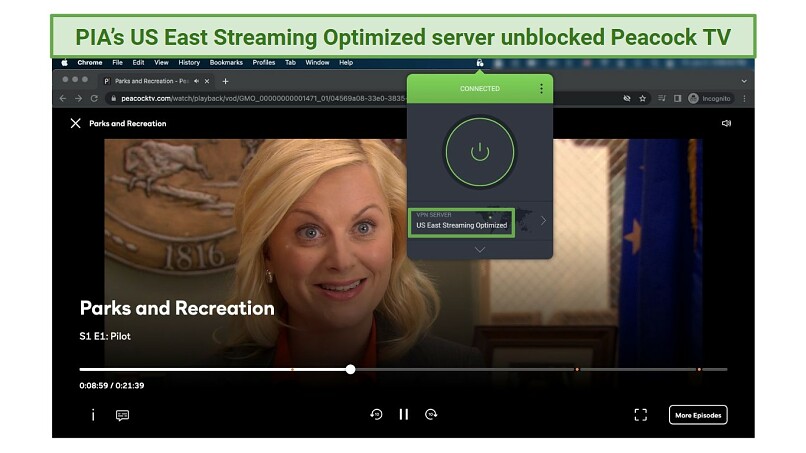Open the Apple menu
This screenshot has width=806, height=453.
64,63
